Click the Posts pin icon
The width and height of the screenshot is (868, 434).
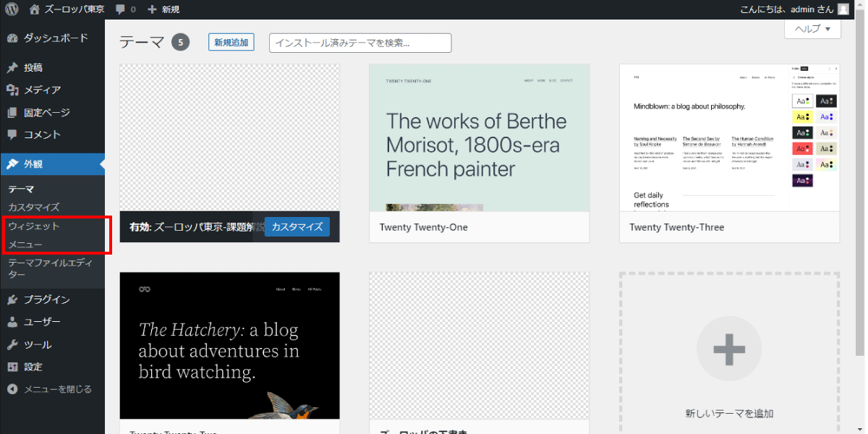coord(12,67)
